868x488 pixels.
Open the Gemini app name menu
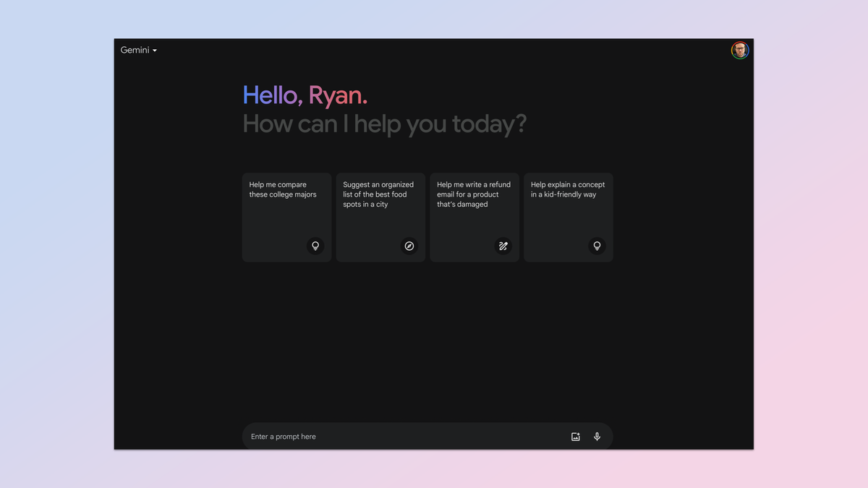pos(138,50)
